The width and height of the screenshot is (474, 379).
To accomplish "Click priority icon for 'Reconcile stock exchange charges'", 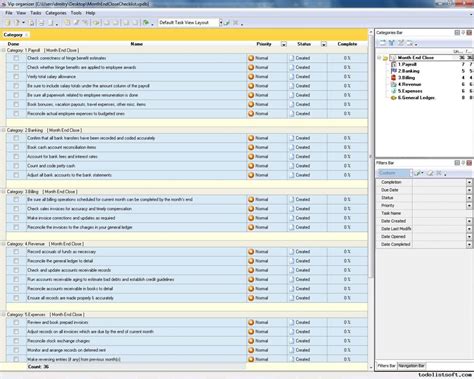I will click(x=251, y=341).
